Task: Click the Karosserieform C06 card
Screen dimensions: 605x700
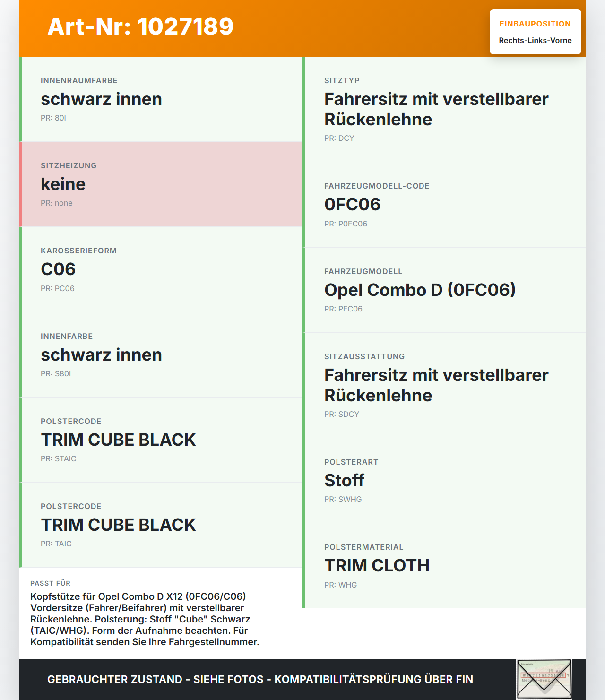Action: pos(161,269)
